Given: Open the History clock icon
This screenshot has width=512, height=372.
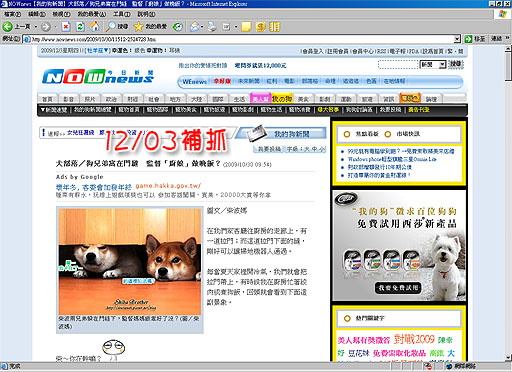Looking at the screenshot, I should pos(178,27).
